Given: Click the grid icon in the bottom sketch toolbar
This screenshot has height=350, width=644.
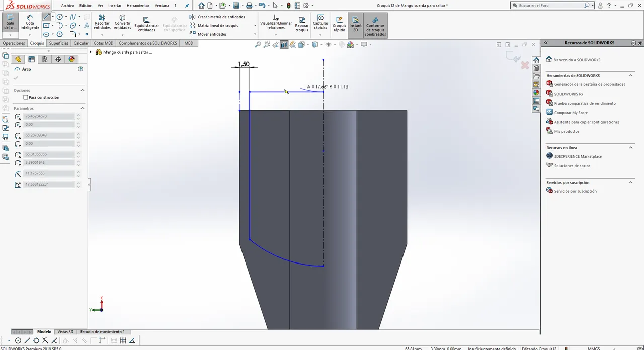Looking at the screenshot, I should 123,340.
